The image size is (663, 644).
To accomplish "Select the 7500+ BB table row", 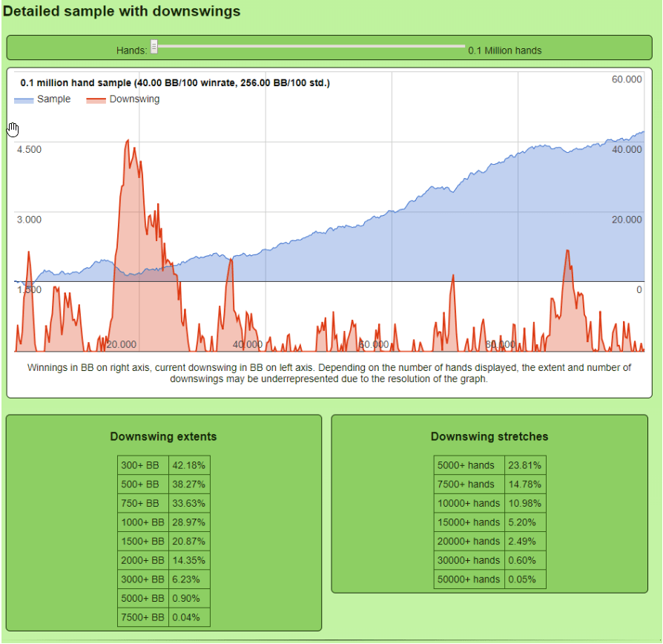I will (x=163, y=617).
